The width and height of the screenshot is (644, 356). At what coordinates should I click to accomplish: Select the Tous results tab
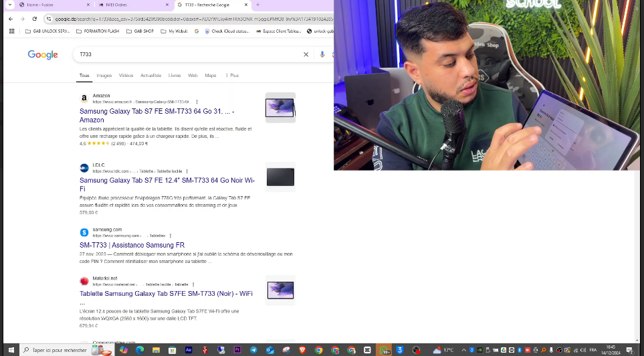[84, 76]
